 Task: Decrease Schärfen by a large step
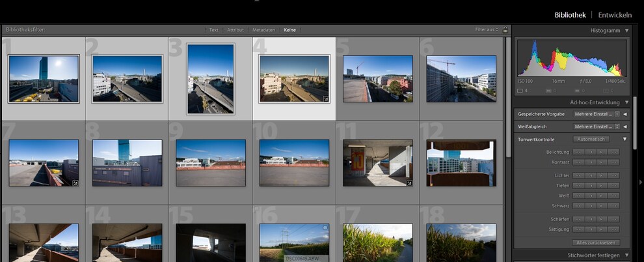tap(579, 219)
